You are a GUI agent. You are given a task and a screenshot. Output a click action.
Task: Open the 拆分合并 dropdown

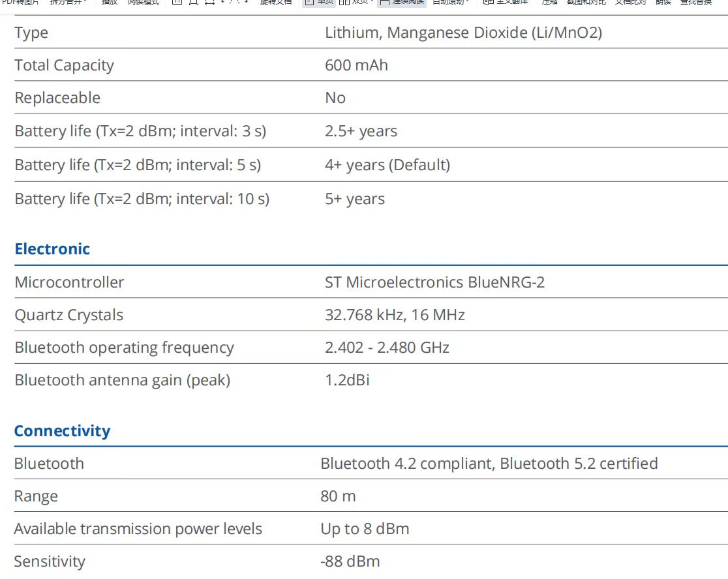coord(68,2)
